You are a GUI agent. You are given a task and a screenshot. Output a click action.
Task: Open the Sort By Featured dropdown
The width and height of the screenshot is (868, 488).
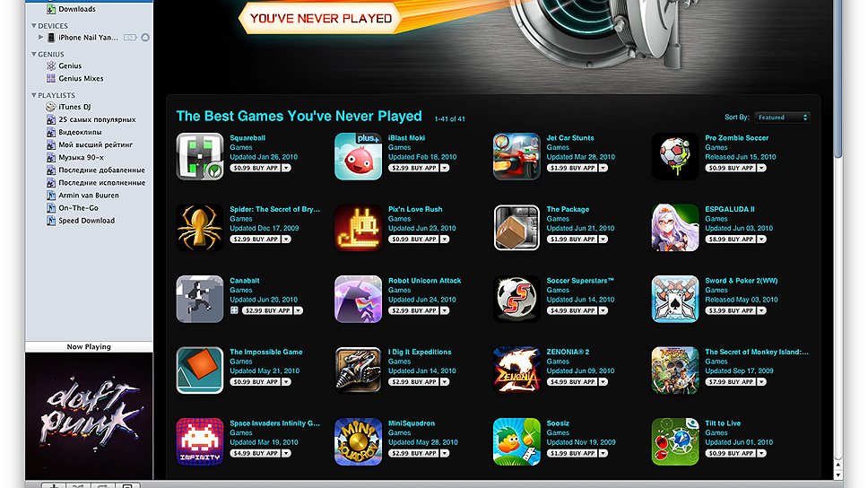(782, 118)
